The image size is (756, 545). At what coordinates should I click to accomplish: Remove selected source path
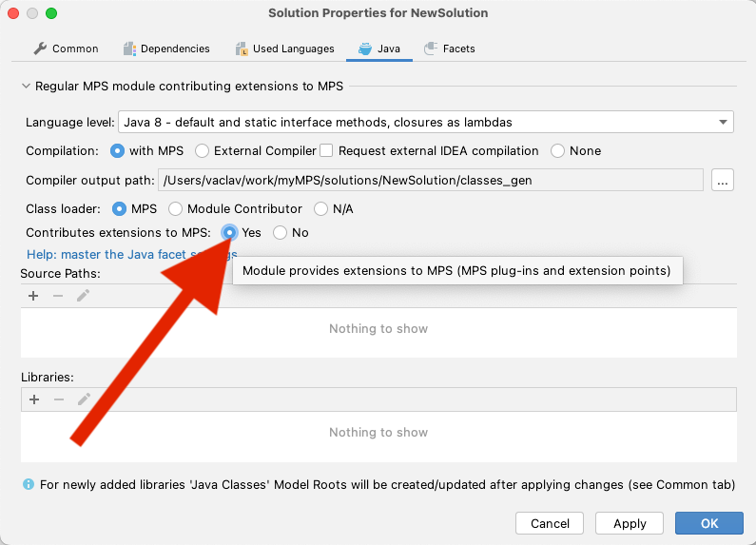tap(58, 296)
